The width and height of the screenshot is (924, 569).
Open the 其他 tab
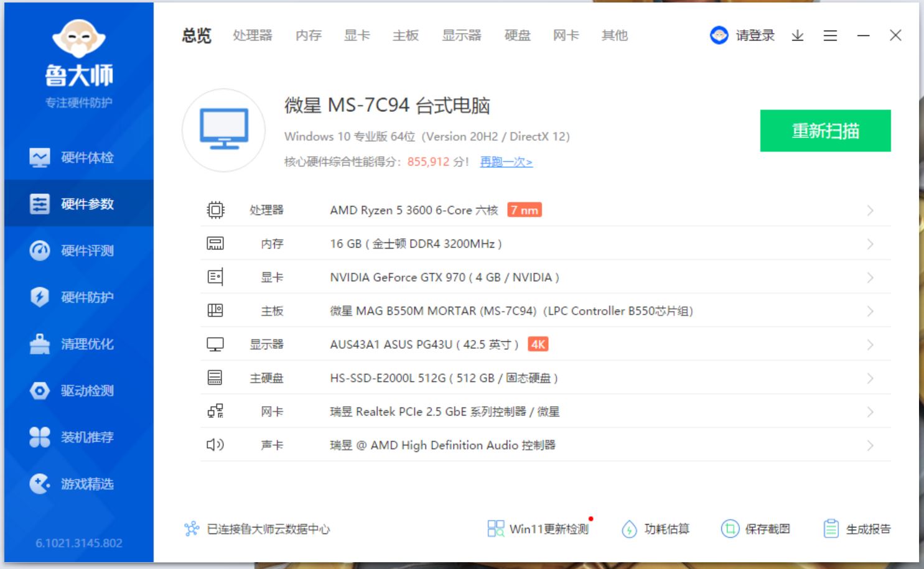pyautogui.click(x=615, y=35)
